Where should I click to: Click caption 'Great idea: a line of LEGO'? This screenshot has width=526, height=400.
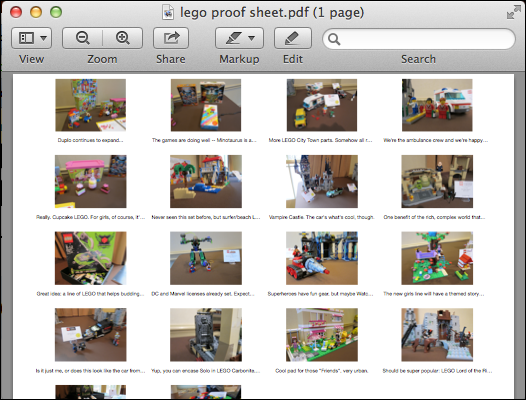click(90, 294)
